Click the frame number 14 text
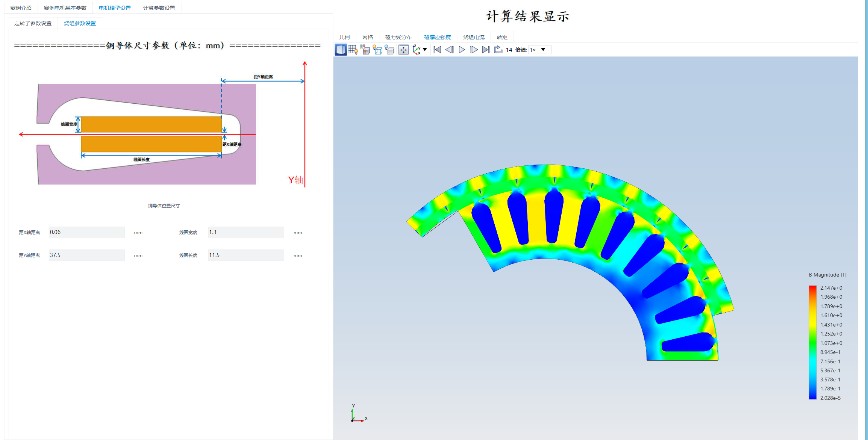The width and height of the screenshot is (868, 440). point(509,50)
